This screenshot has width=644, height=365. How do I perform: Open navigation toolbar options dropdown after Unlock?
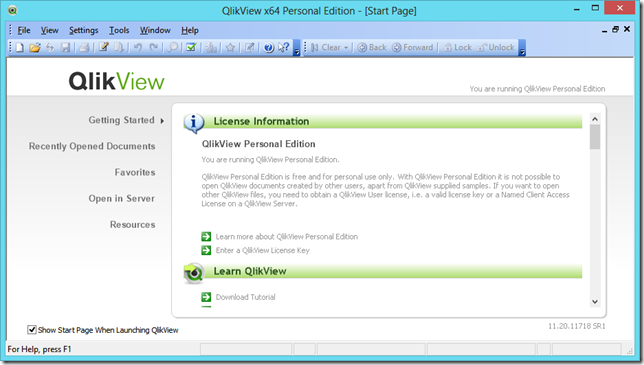click(x=522, y=48)
